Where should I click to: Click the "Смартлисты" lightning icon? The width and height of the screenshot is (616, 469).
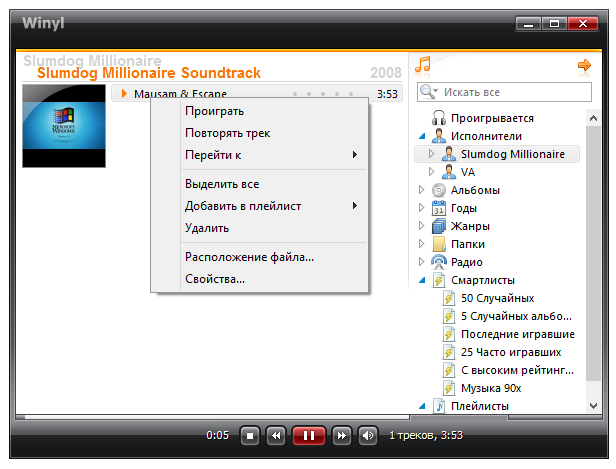(439, 280)
